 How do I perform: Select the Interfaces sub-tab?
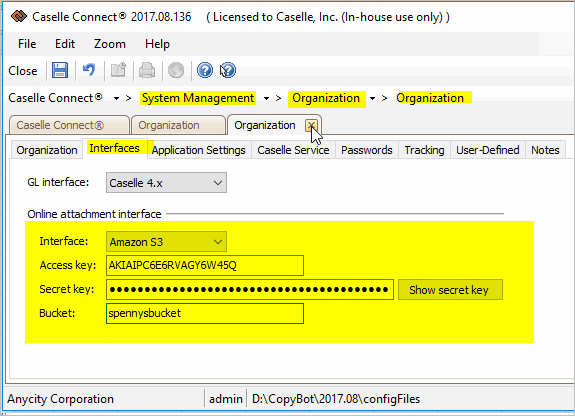(x=114, y=148)
